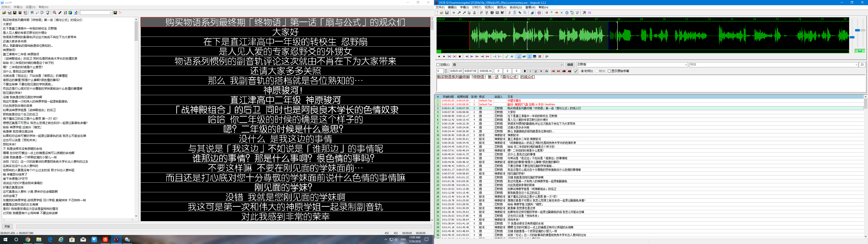
Task: Go to previous line in audio controls
Action: 439,57
